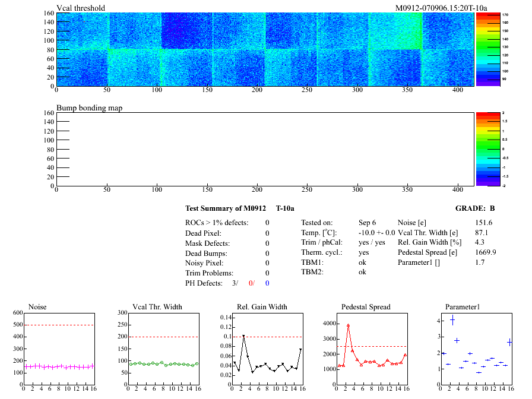Click the Dead Bumps label
Screen dimensions: 532x399
(206, 254)
